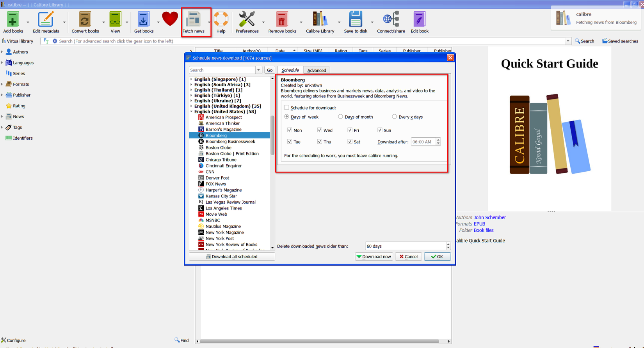This screenshot has width=644, height=348.
Task: Enable Schedule for download checkbox
Action: (286, 108)
